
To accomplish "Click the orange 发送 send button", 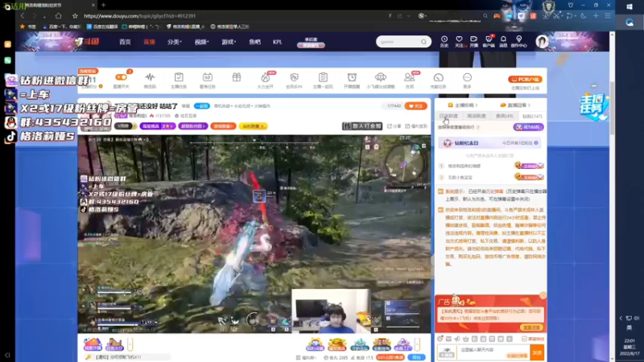I will point(537,352).
